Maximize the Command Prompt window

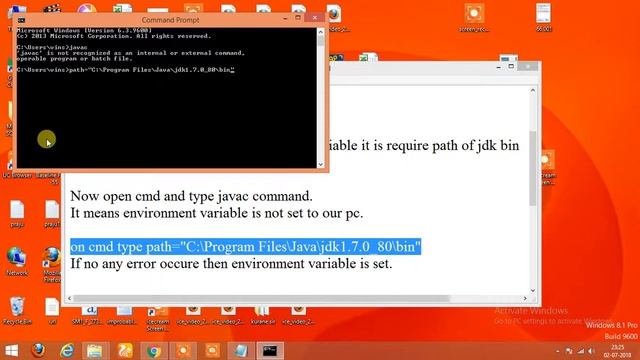tap(298, 18)
